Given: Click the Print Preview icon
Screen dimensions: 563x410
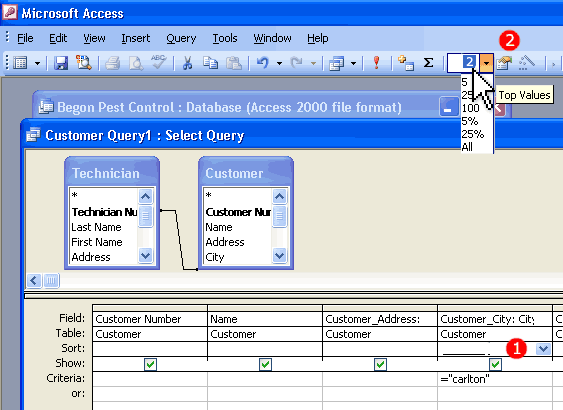Looking at the screenshot, I should tap(136, 63).
